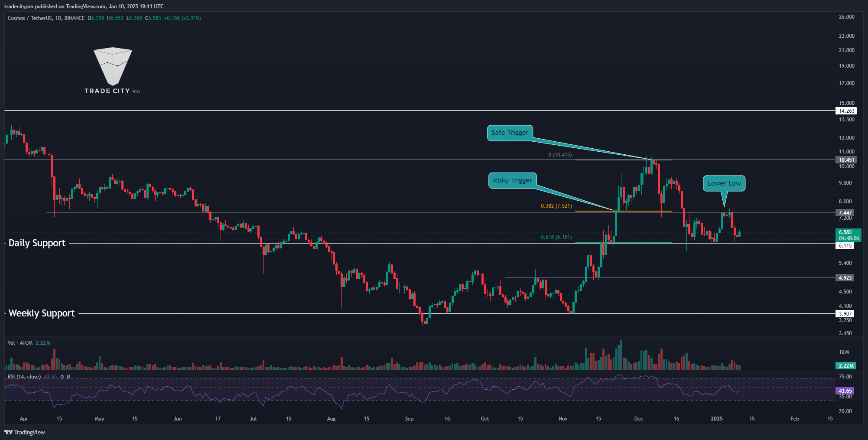Viewport: 868px width, 440px height.
Task: Click the May label on time axis
Action: pyautogui.click(x=99, y=419)
